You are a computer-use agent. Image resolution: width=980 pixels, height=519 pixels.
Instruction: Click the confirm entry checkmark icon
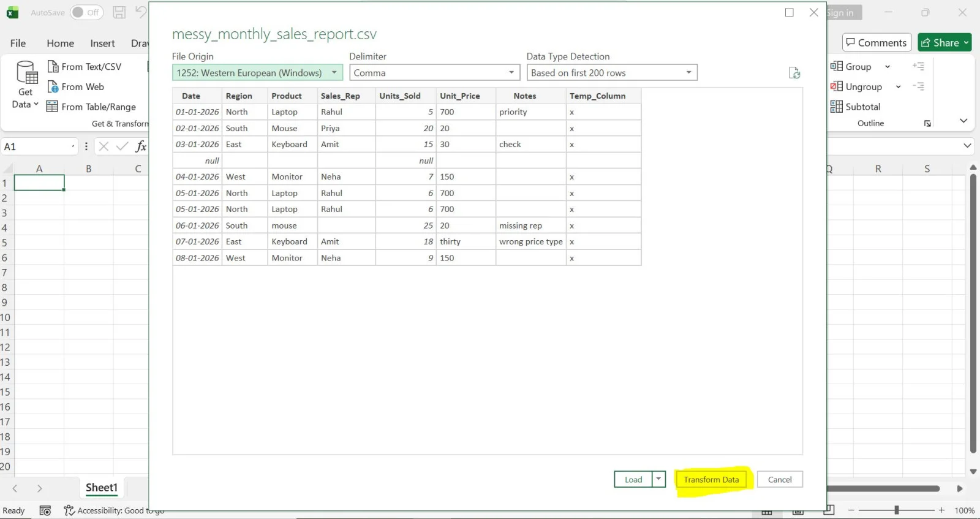pos(122,146)
